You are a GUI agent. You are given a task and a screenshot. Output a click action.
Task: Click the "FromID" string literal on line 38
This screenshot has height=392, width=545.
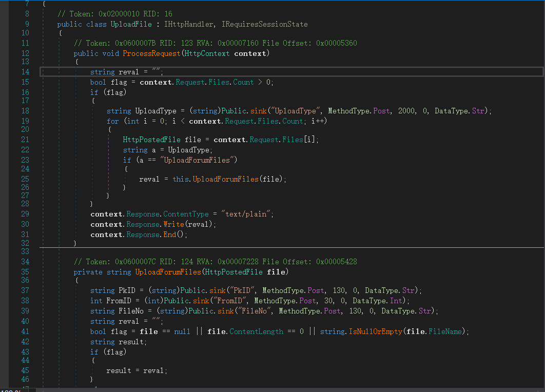click(x=229, y=301)
